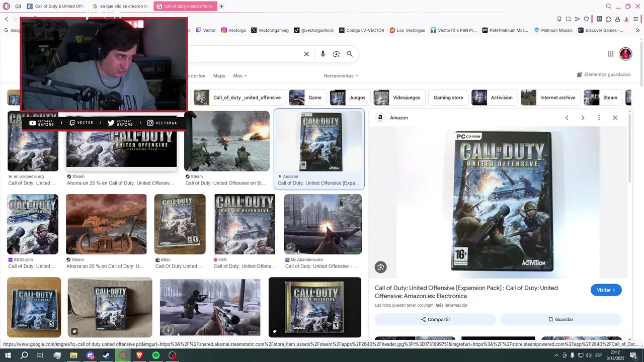Screen dimensions: 644x362
Task: Take a snapshot with the Opera capture icon
Action: [x=568, y=19]
